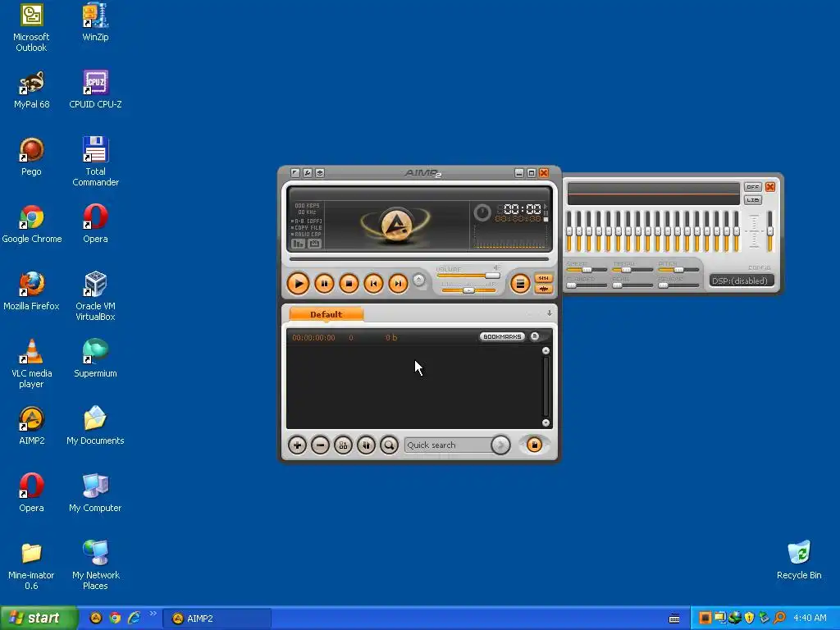Click the preamp slider in the equalizer
This screenshot has height=630, width=840.
(x=769, y=231)
